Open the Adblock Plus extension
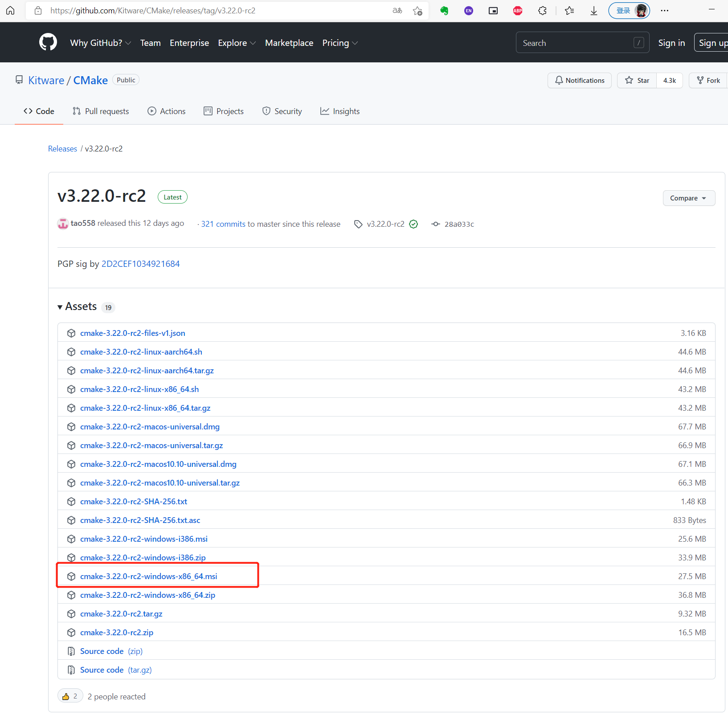Image resolution: width=728 pixels, height=723 pixels. (517, 10)
